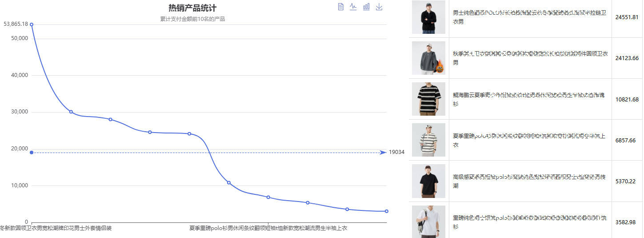The height and width of the screenshot is (238, 644).
Task: Open striped polo with cap thumbnail
Action: click(x=428, y=140)
